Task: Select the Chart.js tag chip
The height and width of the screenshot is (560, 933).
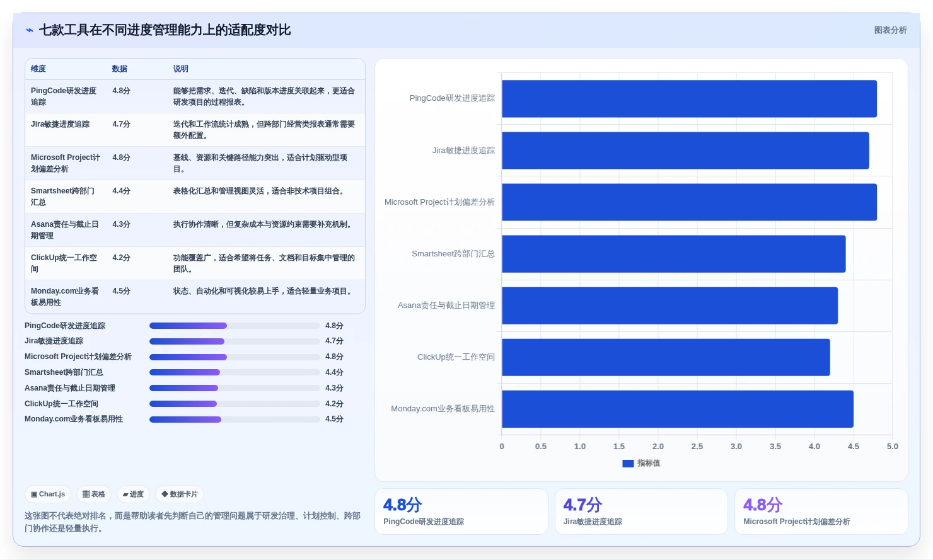Action: [x=49, y=494]
